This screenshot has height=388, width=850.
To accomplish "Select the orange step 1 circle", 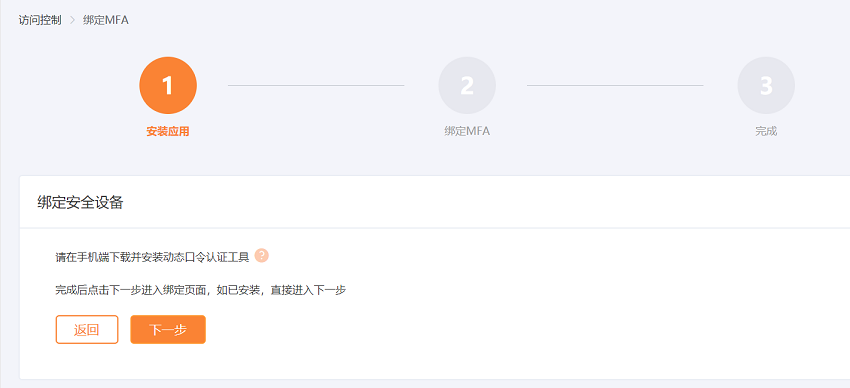I will coord(168,86).
